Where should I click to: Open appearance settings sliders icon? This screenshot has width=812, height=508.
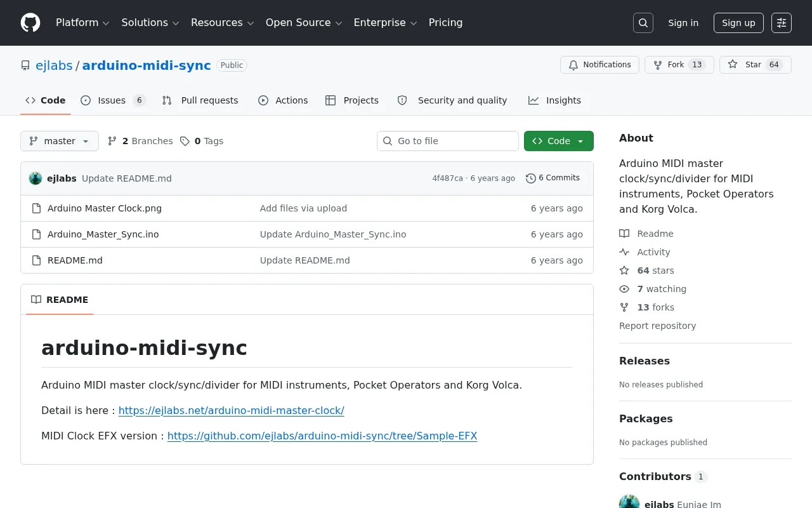pyautogui.click(x=782, y=23)
